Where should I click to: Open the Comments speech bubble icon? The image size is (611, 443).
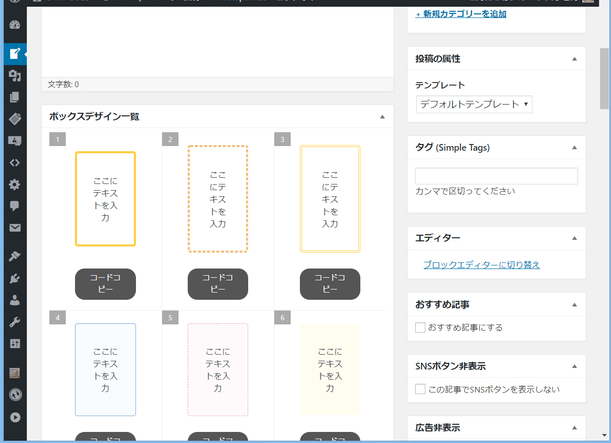tap(15, 206)
